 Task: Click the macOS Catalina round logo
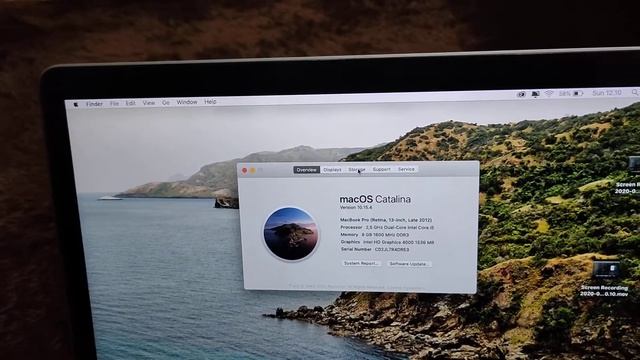pos(291,234)
